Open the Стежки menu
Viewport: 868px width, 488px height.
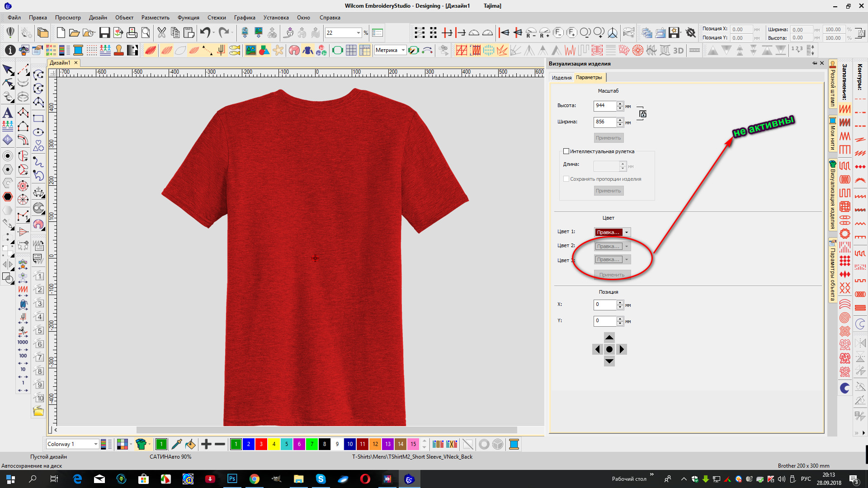[x=217, y=18]
